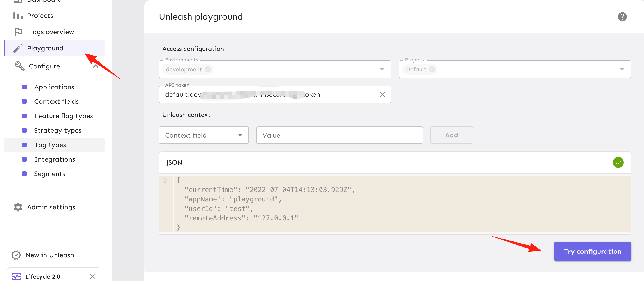Remove the development environment chip
The image size is (644, 281).
coord(207,69)
